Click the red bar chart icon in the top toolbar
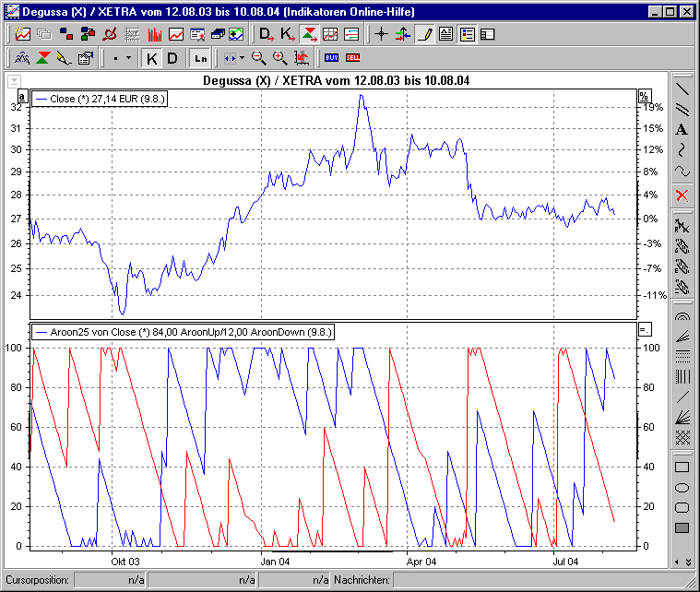This screenshot has width=700, height=592. (155, 35)
